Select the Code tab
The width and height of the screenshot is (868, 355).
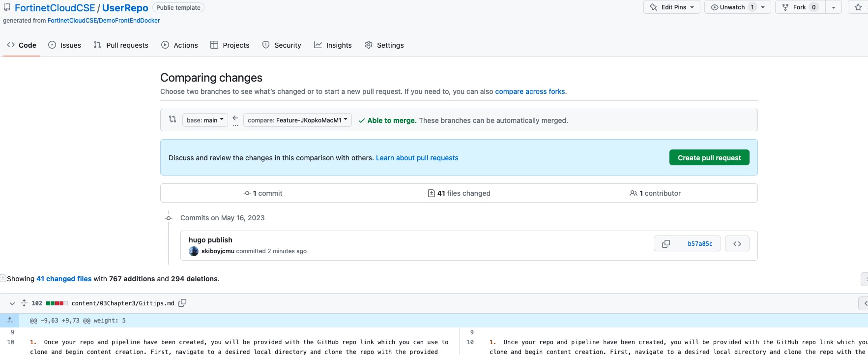point(22,45)
